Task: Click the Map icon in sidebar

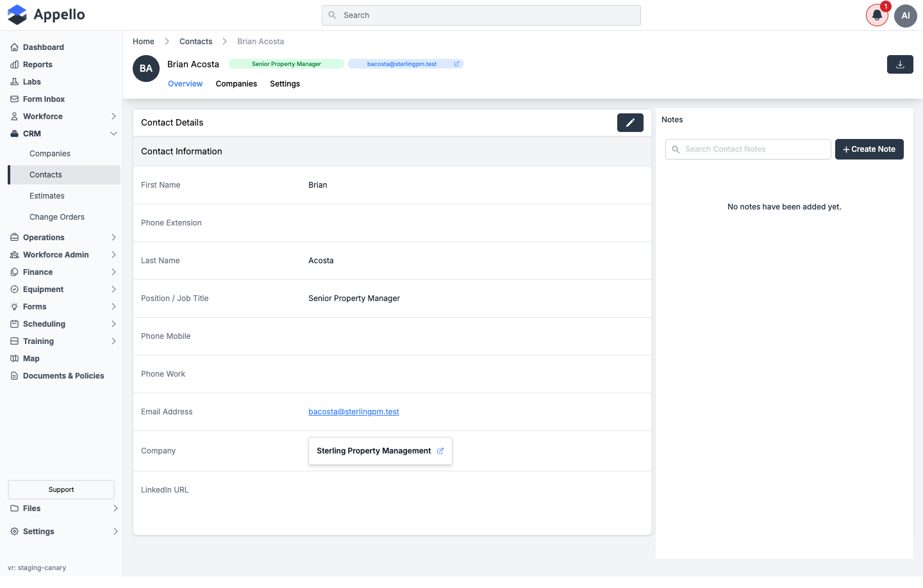Action: click(14, 359)
